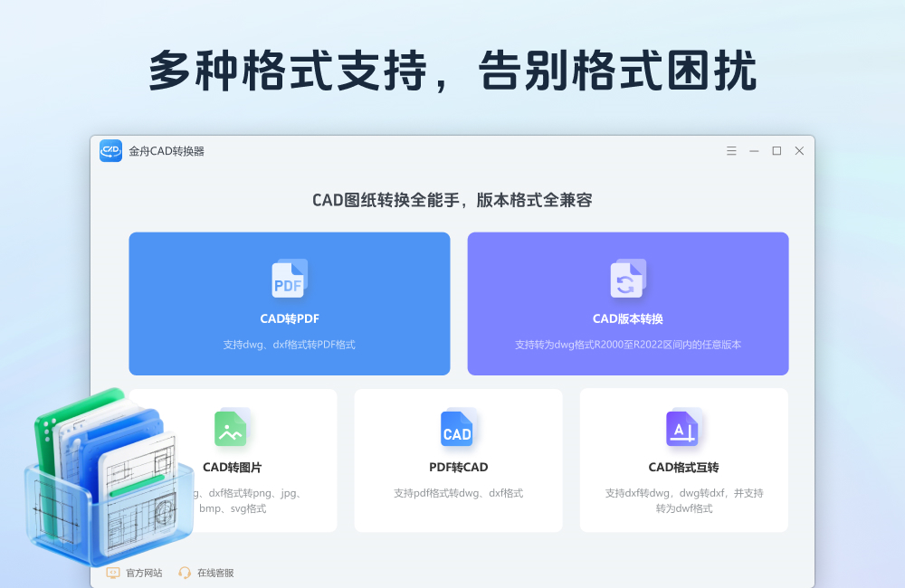The image size is (905, 588).
Task: Choose the CAD版本转换 title text
Action: 627,319
